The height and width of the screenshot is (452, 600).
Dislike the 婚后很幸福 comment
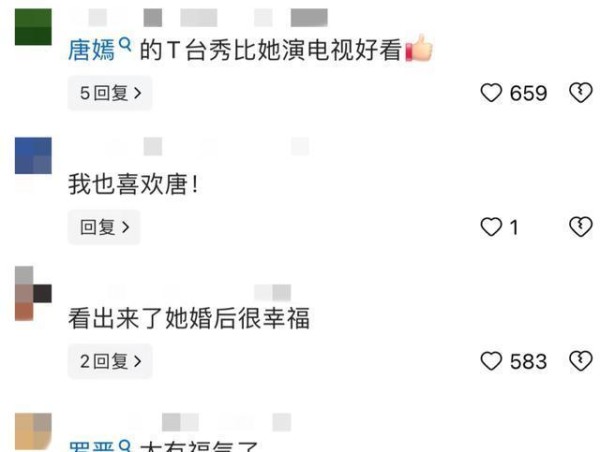(580, 361)
